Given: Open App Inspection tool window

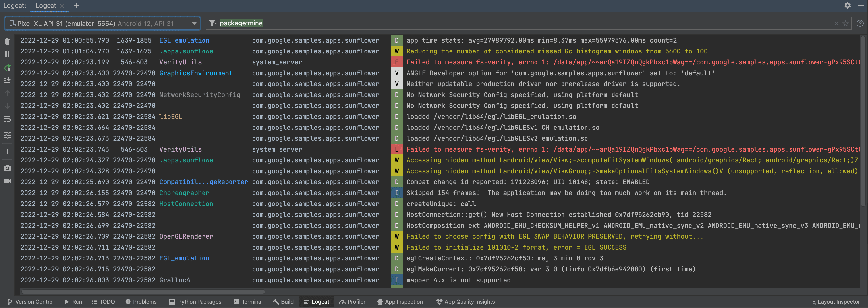Looking at the screenshot, I should click(400, 302).
